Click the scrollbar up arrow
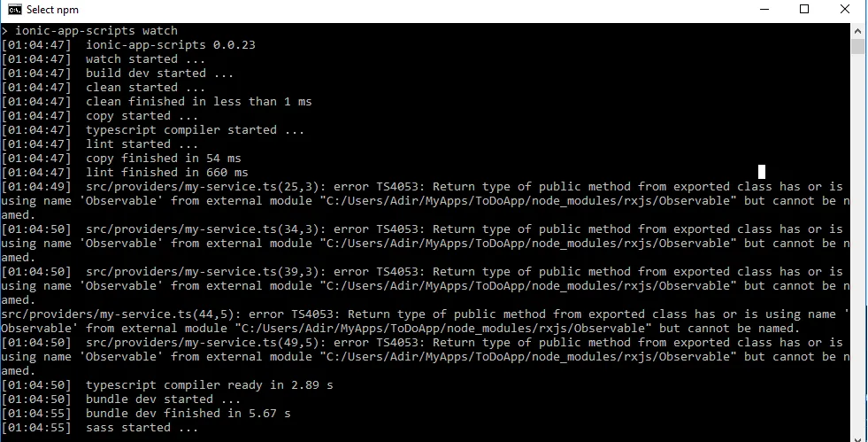Screen dimensions: 868x442 point(857,30)
